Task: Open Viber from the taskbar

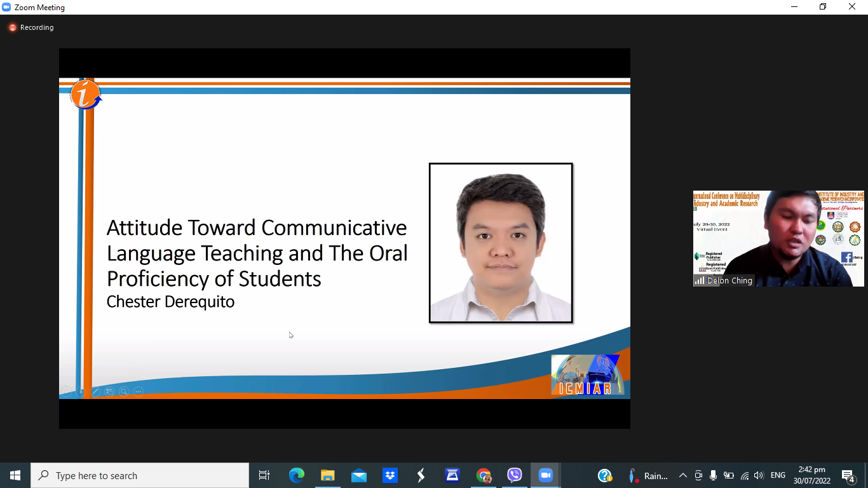Action: 515,475
